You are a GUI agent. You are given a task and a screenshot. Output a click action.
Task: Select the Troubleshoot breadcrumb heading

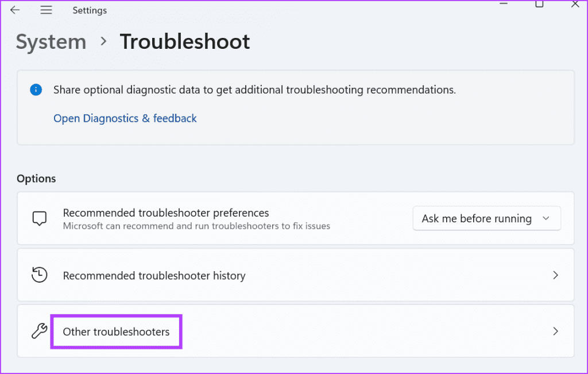(x=184, y=42)
